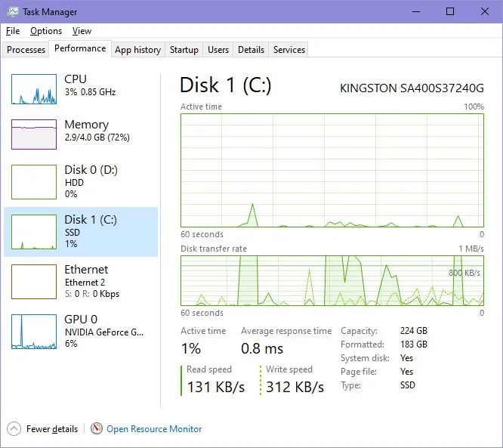This screenshot has width=503, height=448.
Task: Open the View menu
Action: 82,31
